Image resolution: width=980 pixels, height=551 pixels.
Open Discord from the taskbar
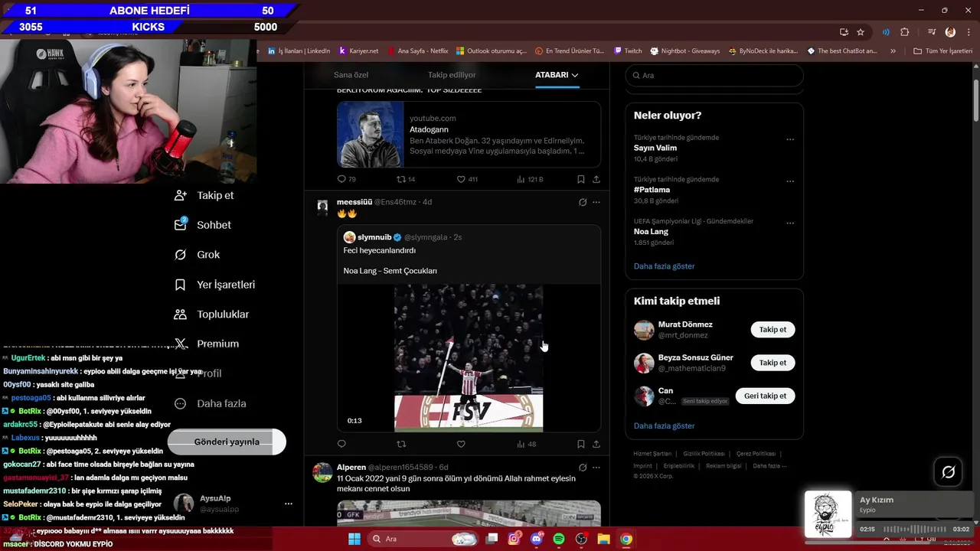coord(537,539)
